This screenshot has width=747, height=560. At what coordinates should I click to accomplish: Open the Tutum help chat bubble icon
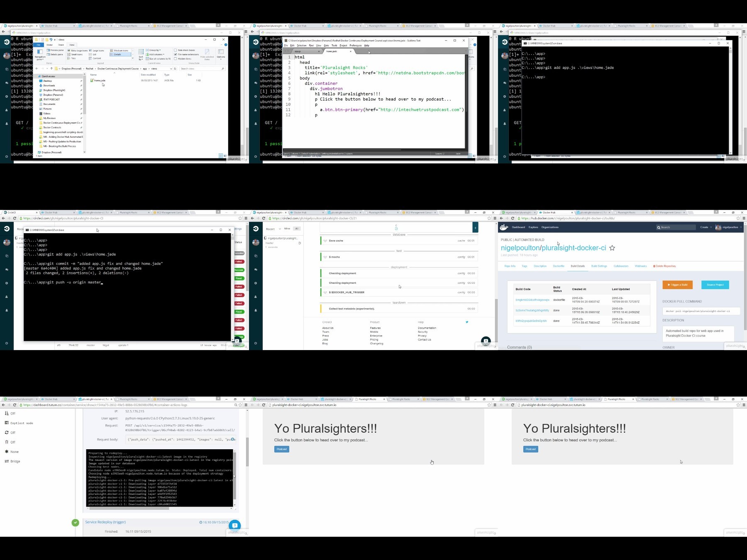point(235,526)
